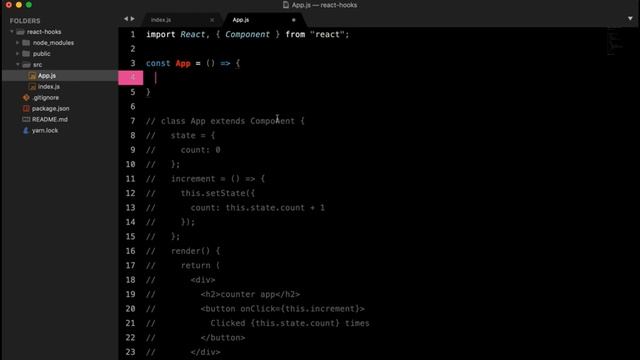Click "count: this.state.count + 1" on line 13
640x360 pixels.
point(258,208)
